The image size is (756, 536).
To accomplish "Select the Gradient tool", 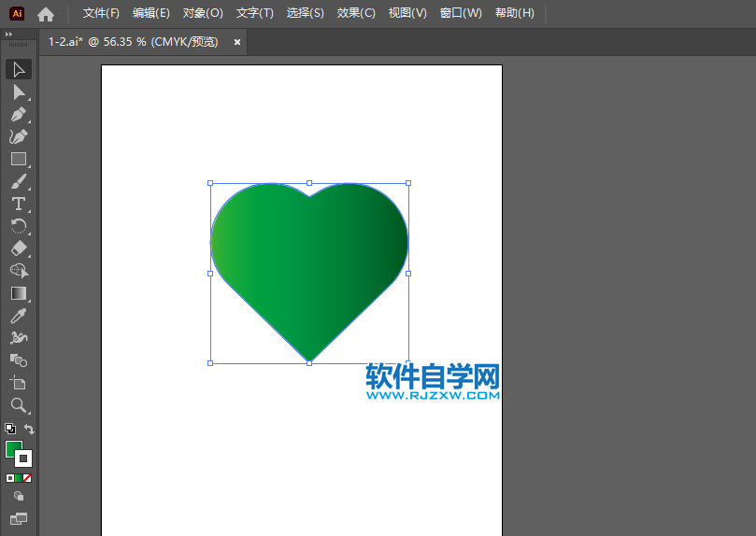I will [x=19, y=293].
